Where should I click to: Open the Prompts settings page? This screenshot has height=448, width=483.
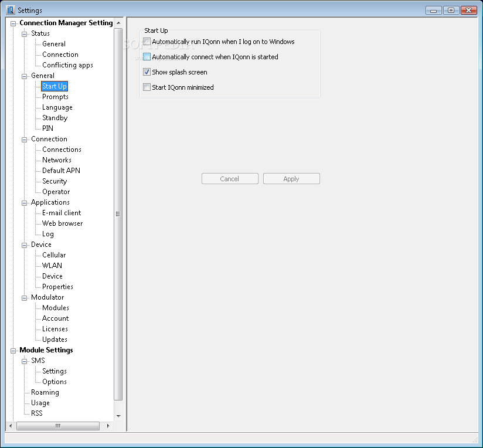coord(55,97)
